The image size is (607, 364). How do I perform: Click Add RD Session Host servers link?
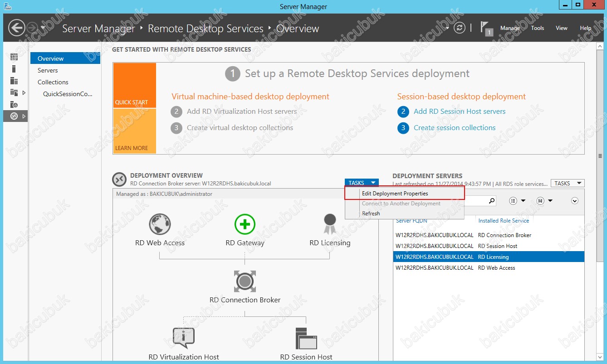[x=460, y=111]
